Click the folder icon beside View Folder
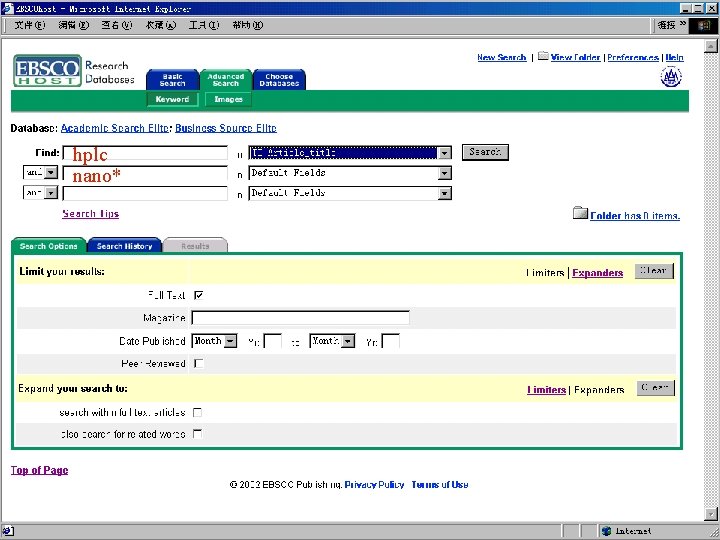This screenshot has width=720, height=540. tap(543, 56)
